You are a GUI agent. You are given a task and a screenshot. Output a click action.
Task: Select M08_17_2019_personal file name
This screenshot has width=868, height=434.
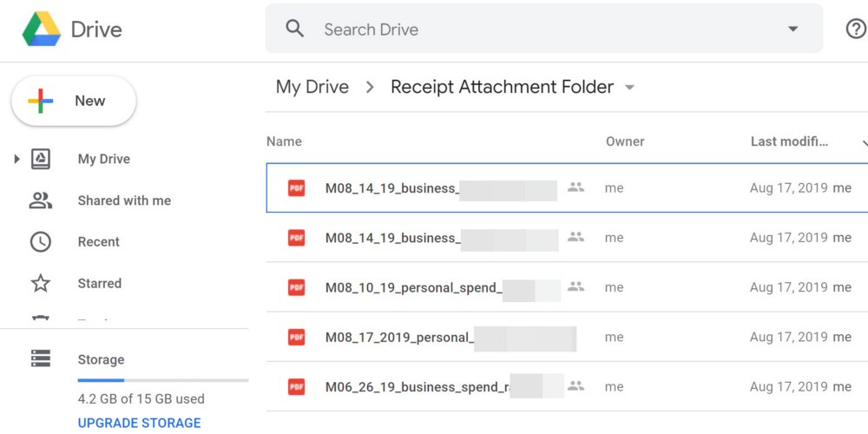399,337
